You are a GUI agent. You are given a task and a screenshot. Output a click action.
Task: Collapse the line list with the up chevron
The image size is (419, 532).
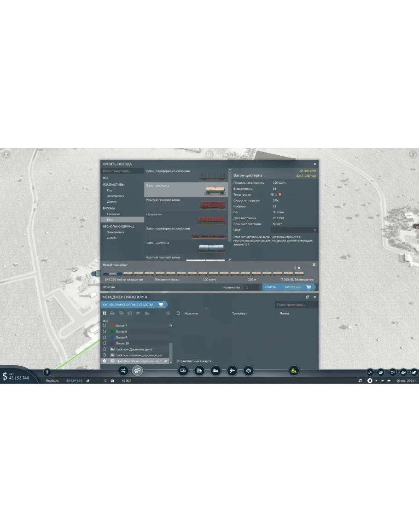click(171, 326)
